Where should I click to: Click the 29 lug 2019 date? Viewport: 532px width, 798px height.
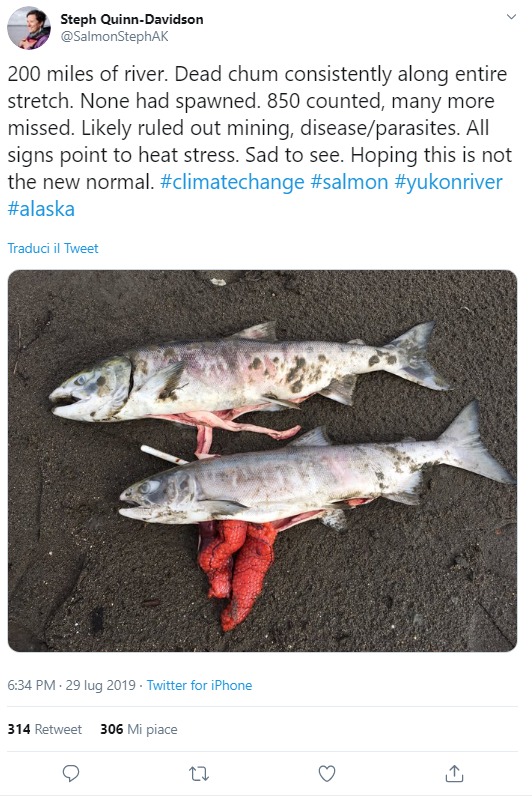100,685
